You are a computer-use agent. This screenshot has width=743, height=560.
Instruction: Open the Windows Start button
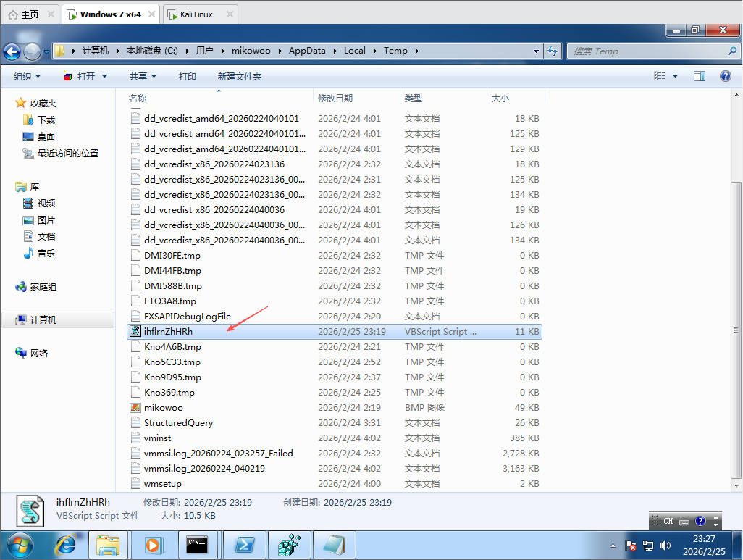tap(20, 546)
